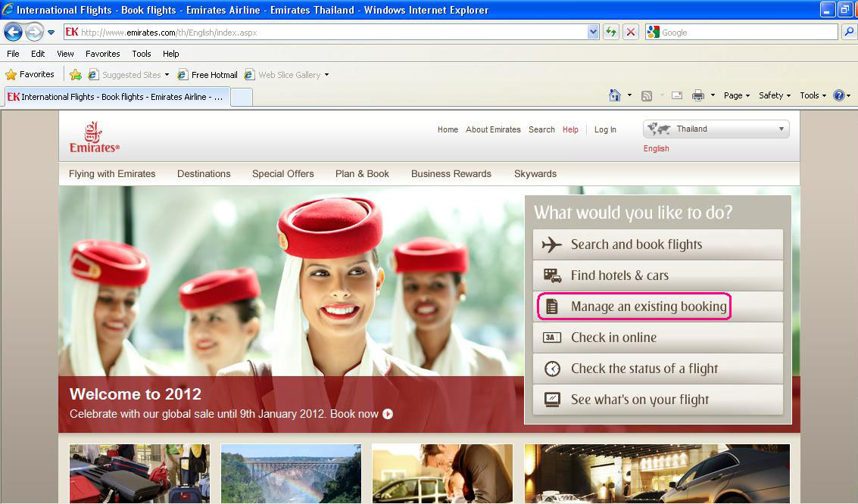Click the Log In link
The image size is (858, 504).
[605, 129]
